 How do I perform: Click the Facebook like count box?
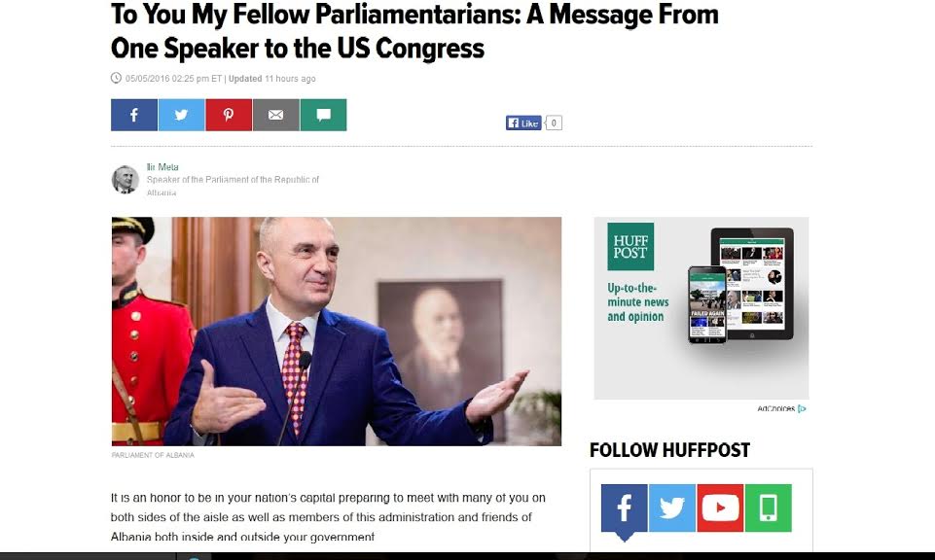click(x=554, y=123)
